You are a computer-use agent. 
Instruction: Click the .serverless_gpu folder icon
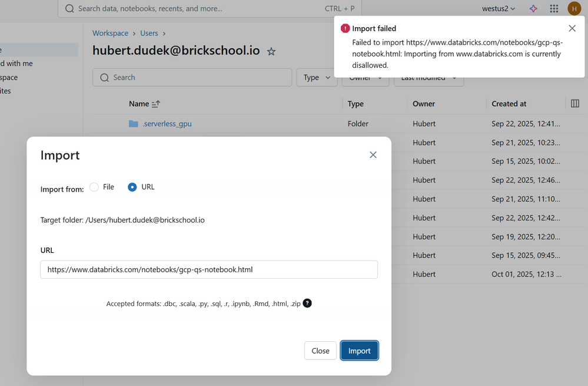[x=134, y=124]
